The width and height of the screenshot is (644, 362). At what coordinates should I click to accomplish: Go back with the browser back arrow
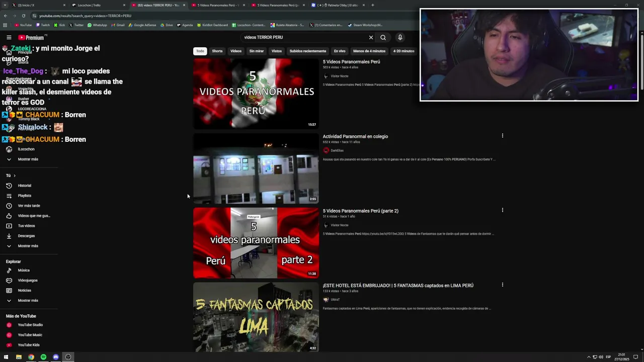(x=6, y=16)
